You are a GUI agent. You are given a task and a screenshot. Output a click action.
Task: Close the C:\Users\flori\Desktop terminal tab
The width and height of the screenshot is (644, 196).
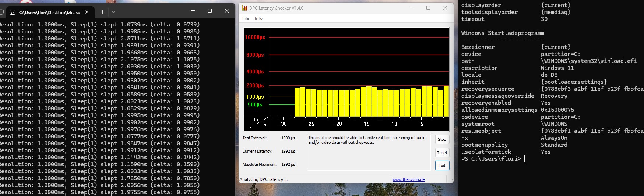(87, 12)
